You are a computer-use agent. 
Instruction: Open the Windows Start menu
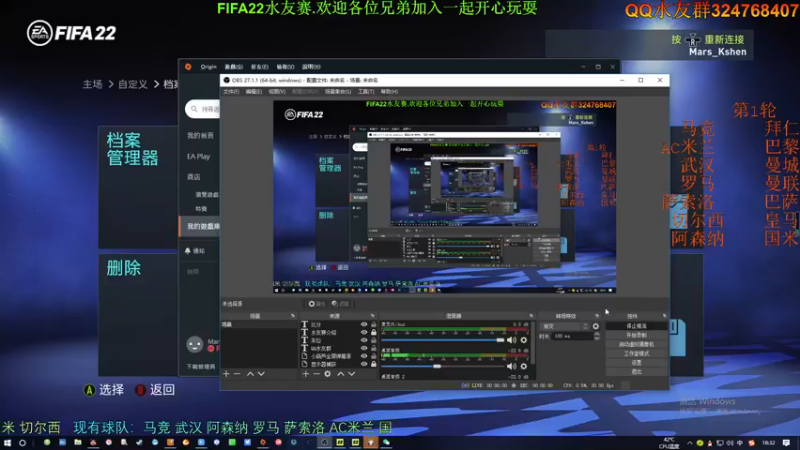point(7,443)
